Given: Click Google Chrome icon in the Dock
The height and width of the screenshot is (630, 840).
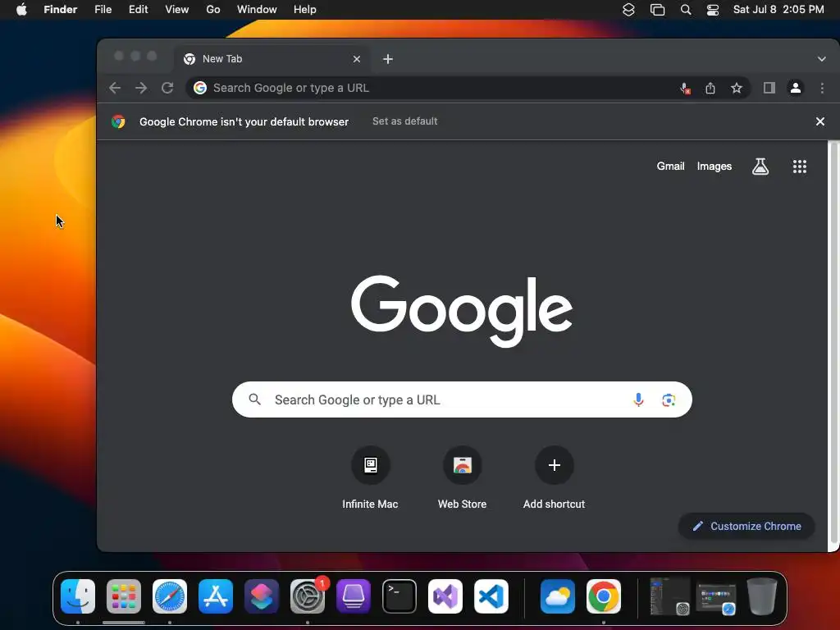Looking at the screenshot, I should coord(604,596).
